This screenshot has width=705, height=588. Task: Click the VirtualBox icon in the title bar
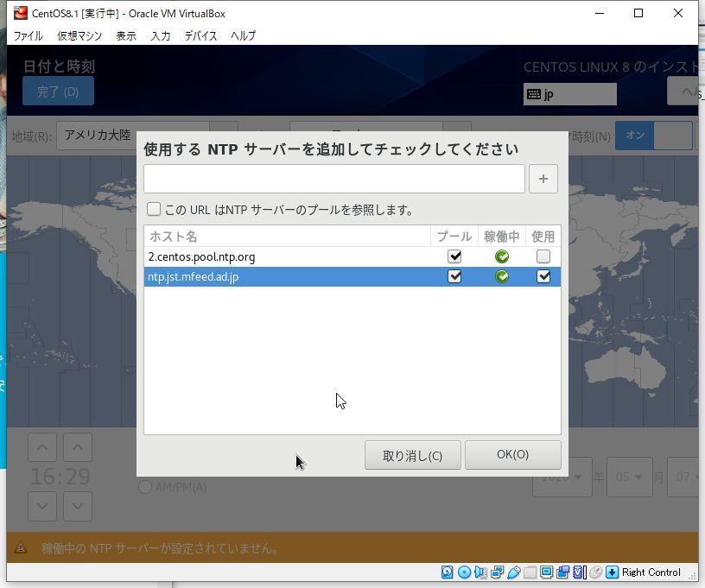pyautogui.click(x=20, y=13)
